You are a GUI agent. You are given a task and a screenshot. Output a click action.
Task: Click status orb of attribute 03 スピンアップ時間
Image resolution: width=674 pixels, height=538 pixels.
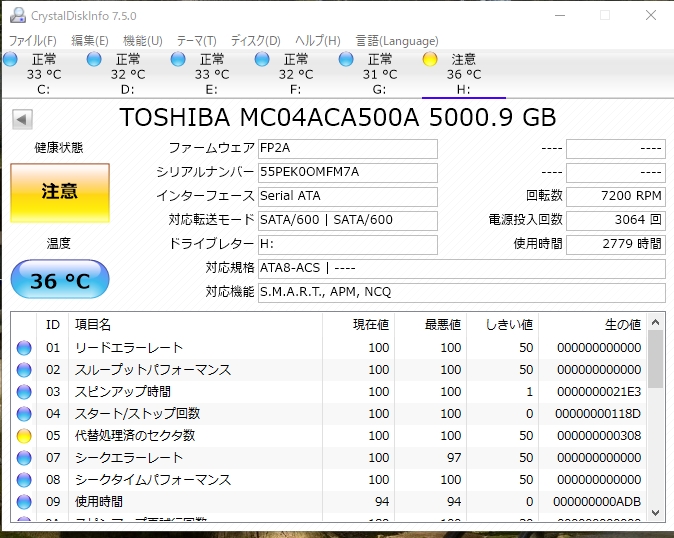24,391
